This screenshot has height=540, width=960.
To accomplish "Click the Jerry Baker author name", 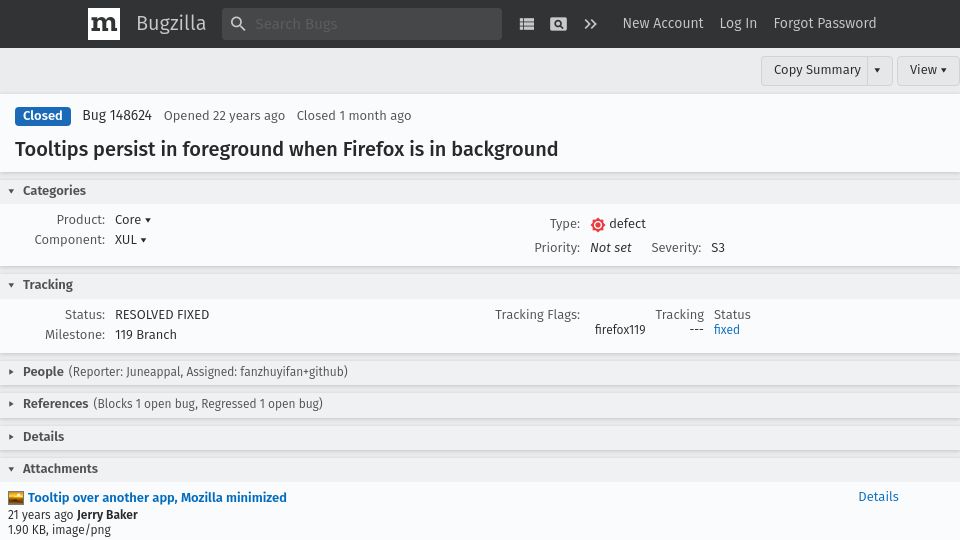I will [x=107, y=514].
